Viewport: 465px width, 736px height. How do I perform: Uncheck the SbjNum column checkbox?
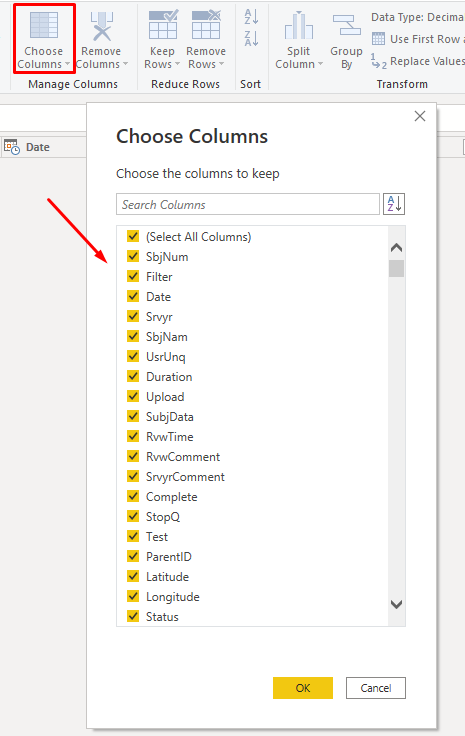pos(133,256)
